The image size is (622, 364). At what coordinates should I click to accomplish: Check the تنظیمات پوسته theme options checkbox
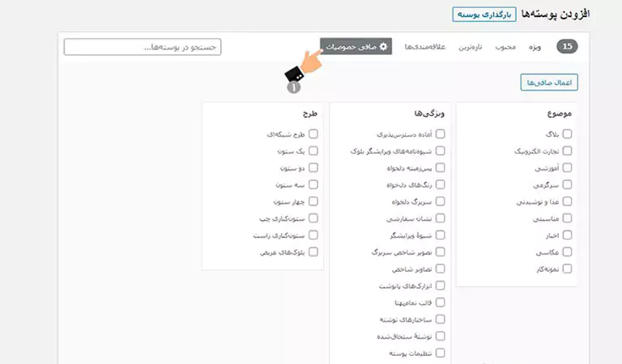pos(441,353)
